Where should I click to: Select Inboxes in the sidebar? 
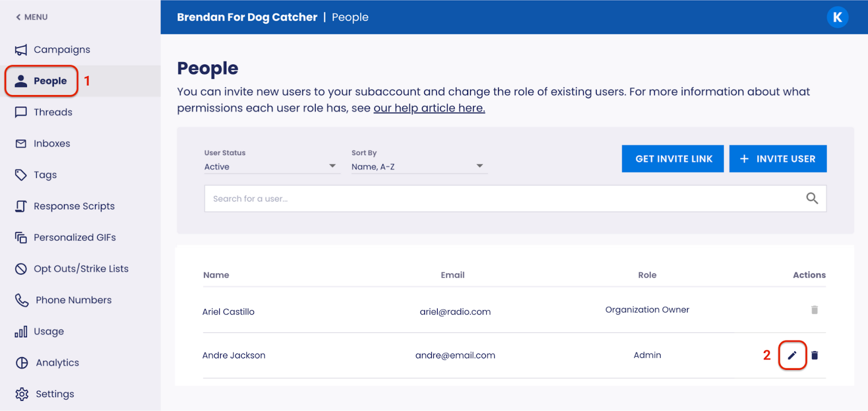pyautogui.click(x=52, y=144)
